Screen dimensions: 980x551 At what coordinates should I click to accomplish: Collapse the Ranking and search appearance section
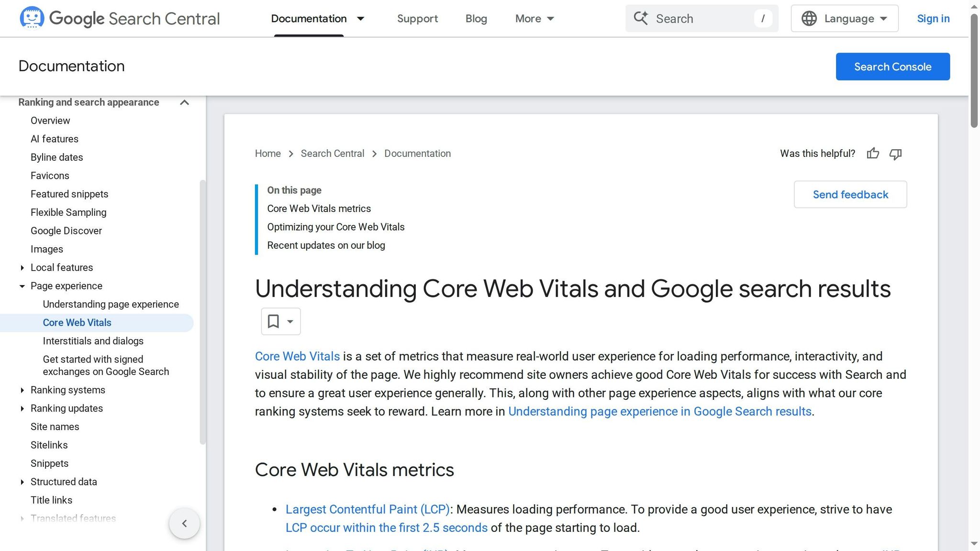185,102
